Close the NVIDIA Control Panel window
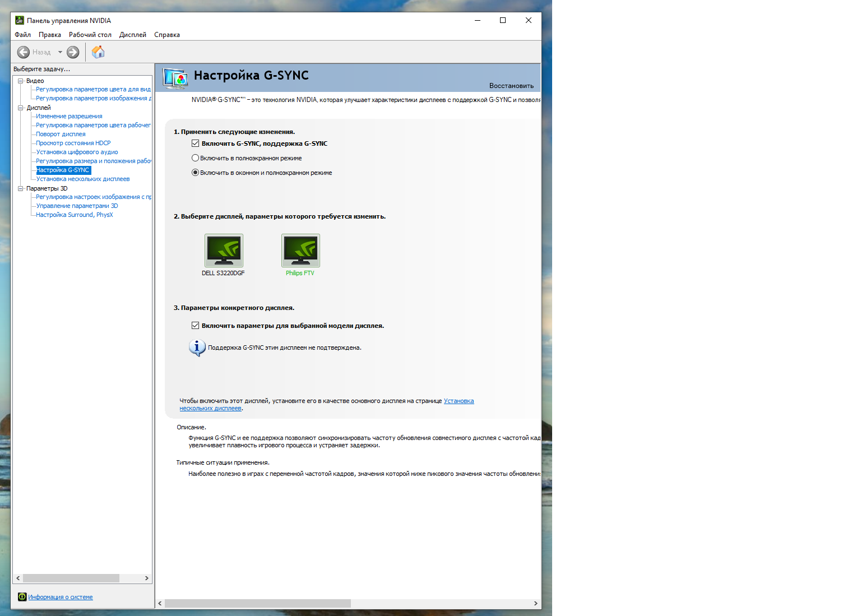Screen dimensions: 861x616 point(529,20)
